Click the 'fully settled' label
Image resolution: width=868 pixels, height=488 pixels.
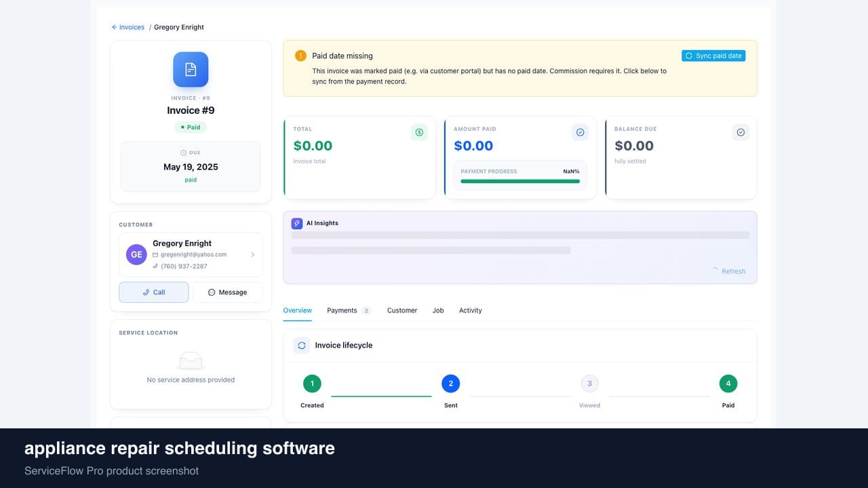[x=630, y=161]
